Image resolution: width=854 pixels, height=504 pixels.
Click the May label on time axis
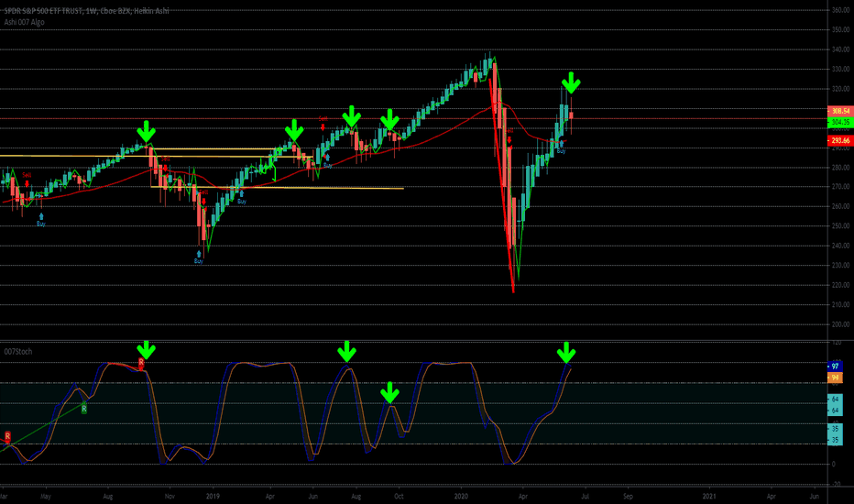[x=45, y=497]
